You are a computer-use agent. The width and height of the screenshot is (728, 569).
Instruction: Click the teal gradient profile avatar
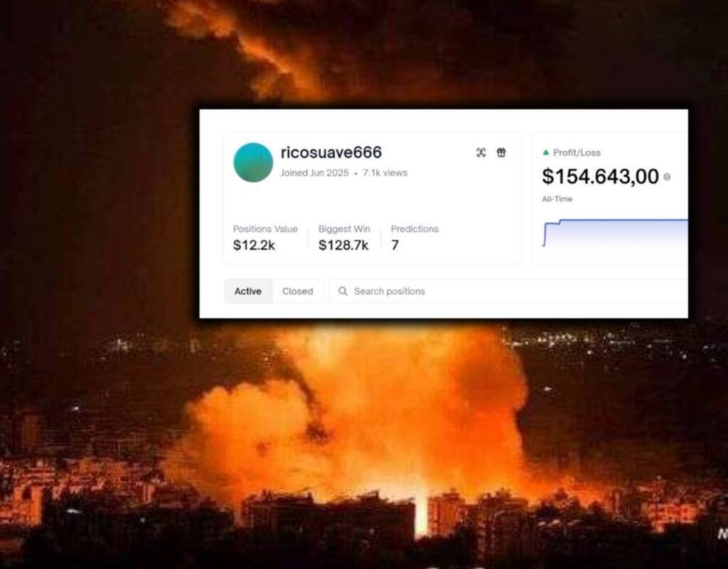pos(253,162)
